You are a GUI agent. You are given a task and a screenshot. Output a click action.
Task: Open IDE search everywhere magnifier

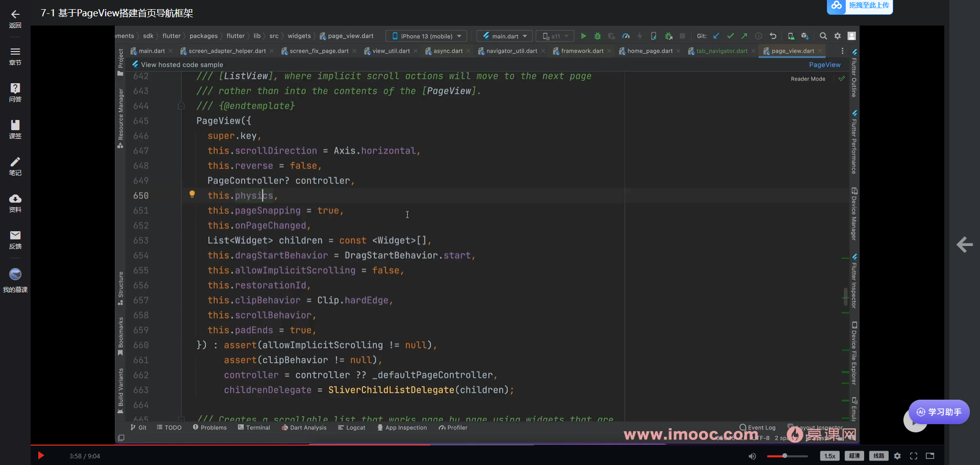823,36
